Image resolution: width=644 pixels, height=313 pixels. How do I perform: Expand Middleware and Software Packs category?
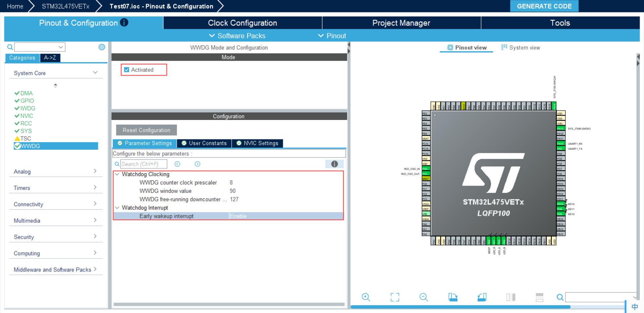pos(95,269)
